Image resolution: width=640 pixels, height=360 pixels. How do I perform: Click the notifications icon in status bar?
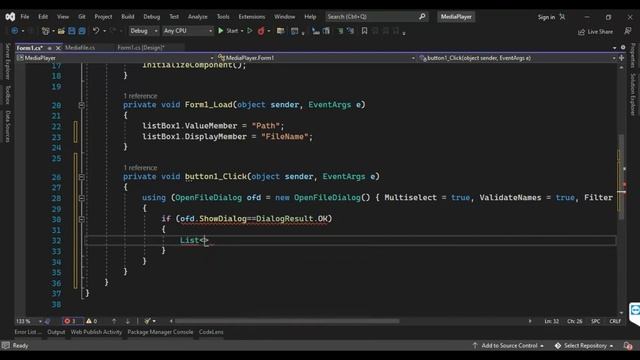coord(628,346)
